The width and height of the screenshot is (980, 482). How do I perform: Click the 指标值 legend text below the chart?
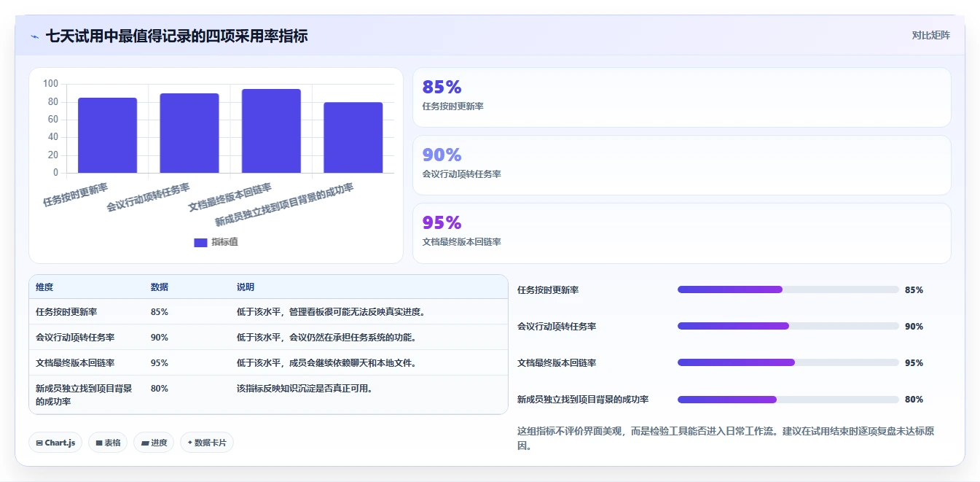(224, 242)
